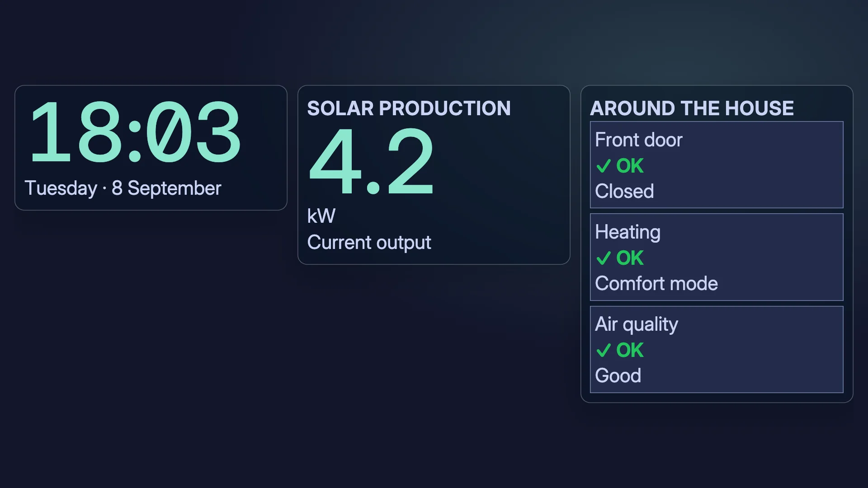Open the Front door status card
This screenshot has width=868, height=488.
717,165
